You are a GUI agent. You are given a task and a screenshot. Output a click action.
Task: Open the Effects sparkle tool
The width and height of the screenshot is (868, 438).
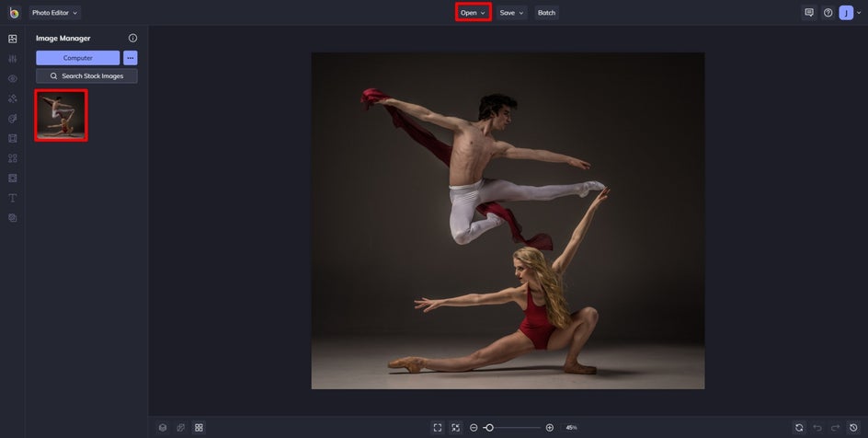pos(13,98)
